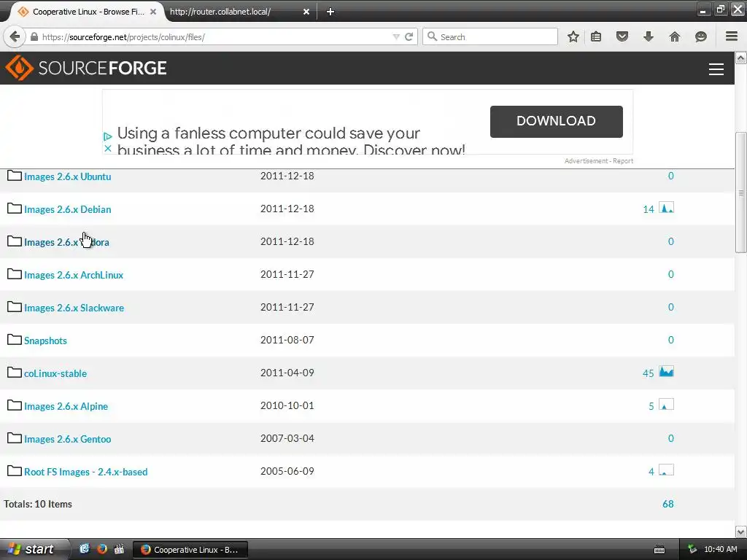Open Root FS Images - 2.4.x-based link
The width and height of the screenshot is (747, 560).
[x=86, y=472]
